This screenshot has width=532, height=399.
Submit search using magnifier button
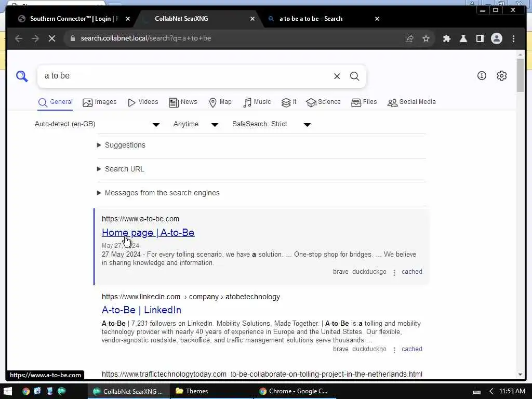tap(354, 76)
